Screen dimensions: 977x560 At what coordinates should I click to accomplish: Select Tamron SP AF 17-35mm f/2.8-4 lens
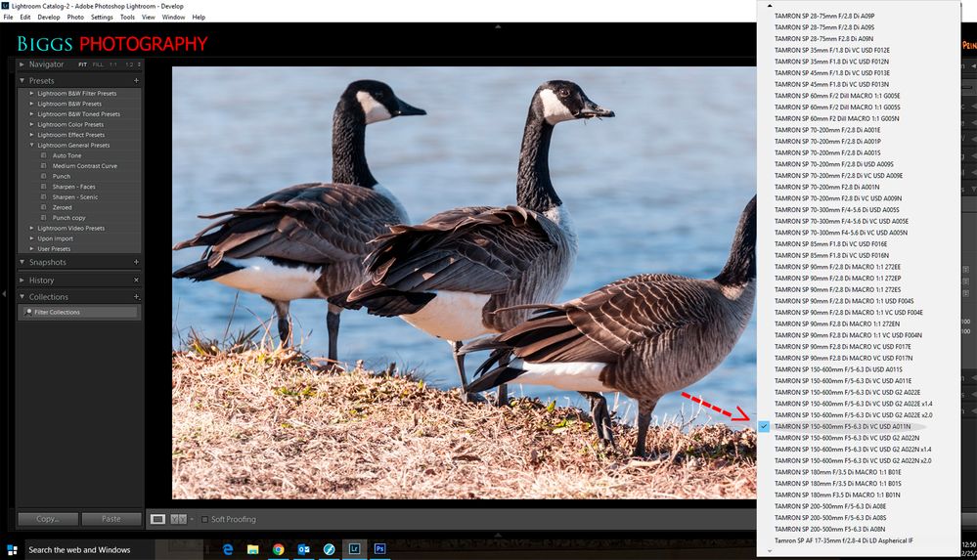coord(844,540)
